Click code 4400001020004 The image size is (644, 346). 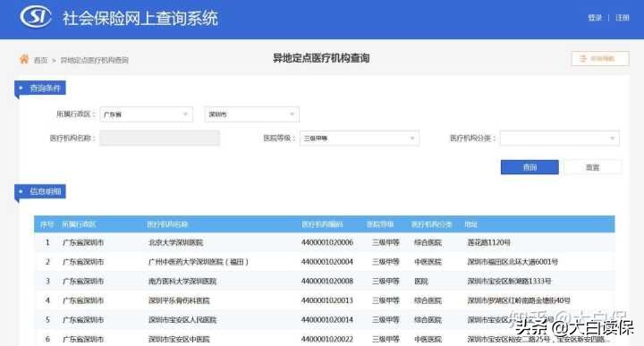(x=327, y=262)
